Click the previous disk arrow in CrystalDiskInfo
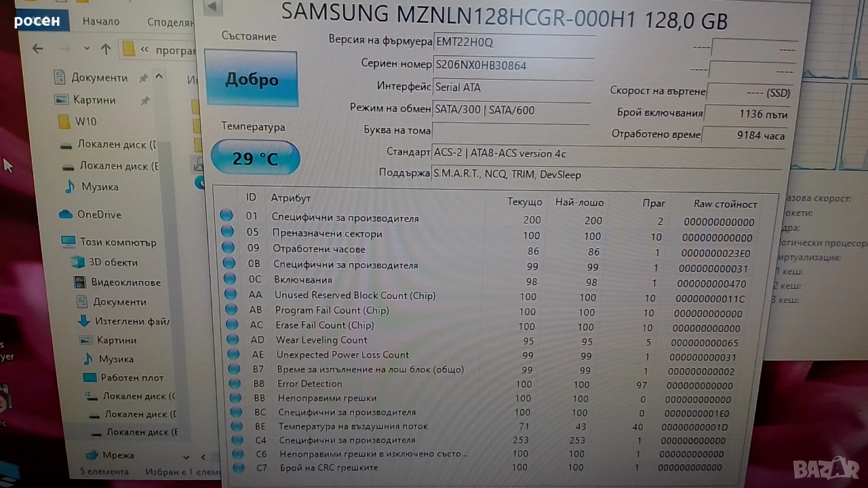Viewport: 868px width, 488px height. [212, 7]
